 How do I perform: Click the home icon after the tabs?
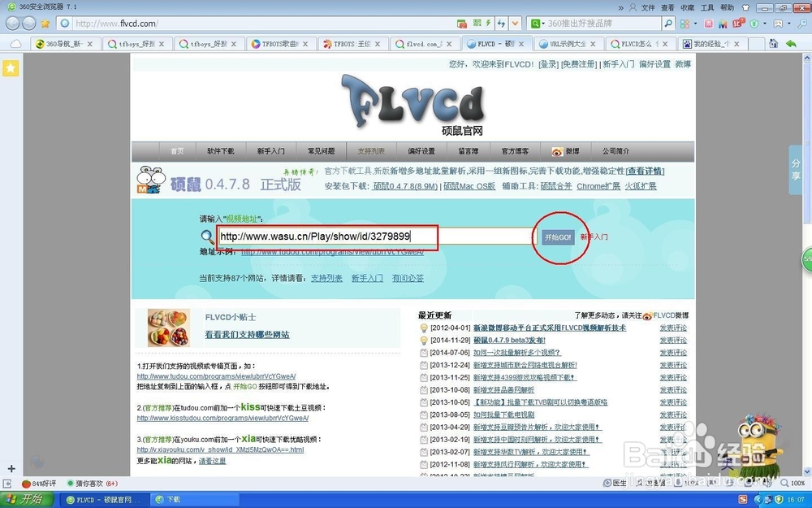tap(773, 44)
